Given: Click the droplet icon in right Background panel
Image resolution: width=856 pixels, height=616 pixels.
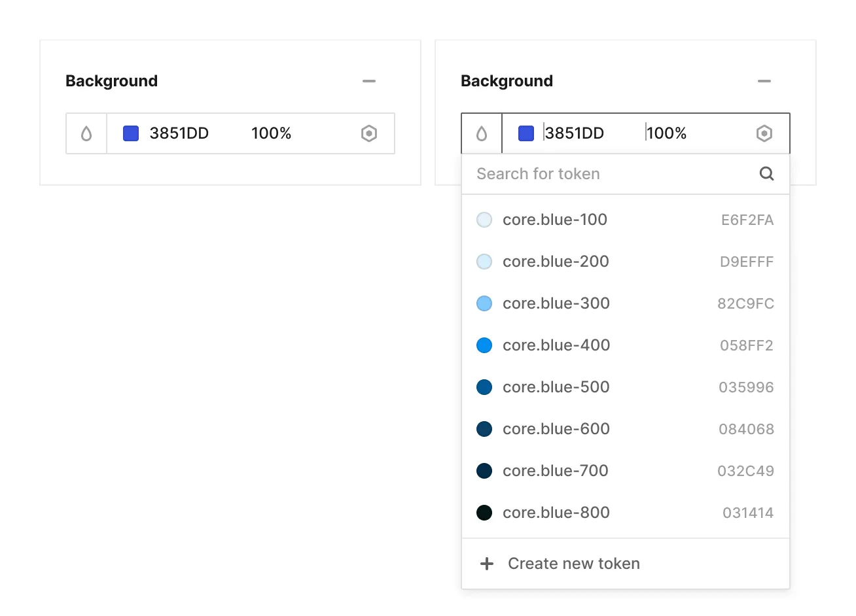Looking at the screenshot, I should point(482,133).
